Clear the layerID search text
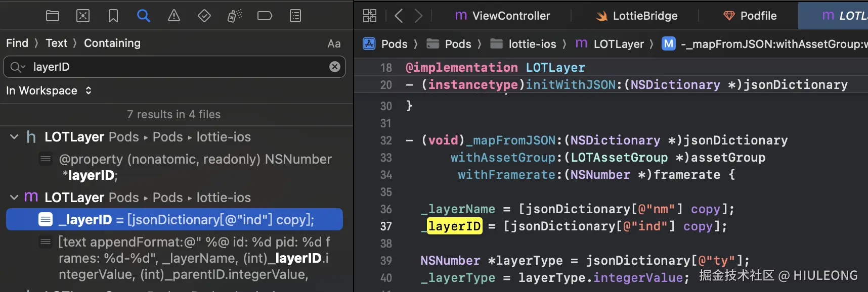Screen dimensions: 868x292 click(x=335, y=67)
